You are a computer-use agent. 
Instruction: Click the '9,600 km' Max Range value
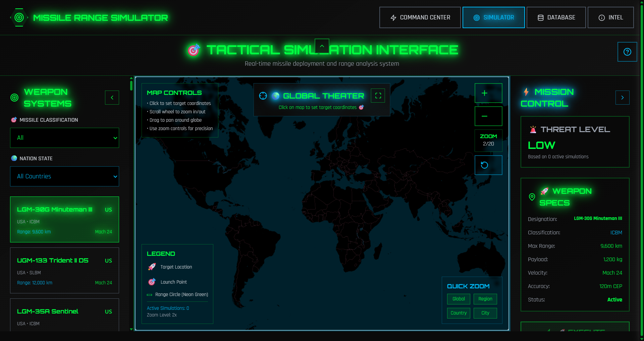(x=611, y=246)
